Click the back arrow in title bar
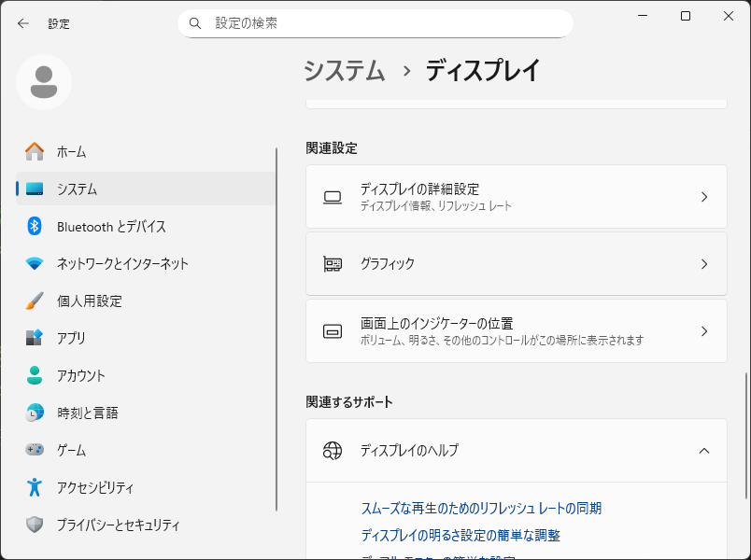751x560 pixels. 23,23
